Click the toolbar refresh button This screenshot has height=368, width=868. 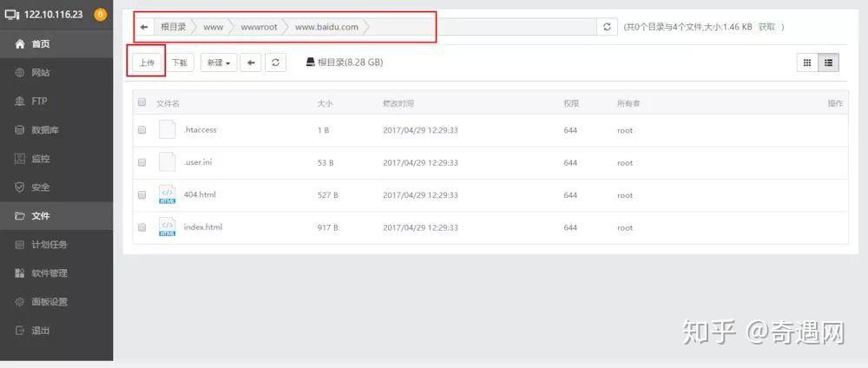276,62
